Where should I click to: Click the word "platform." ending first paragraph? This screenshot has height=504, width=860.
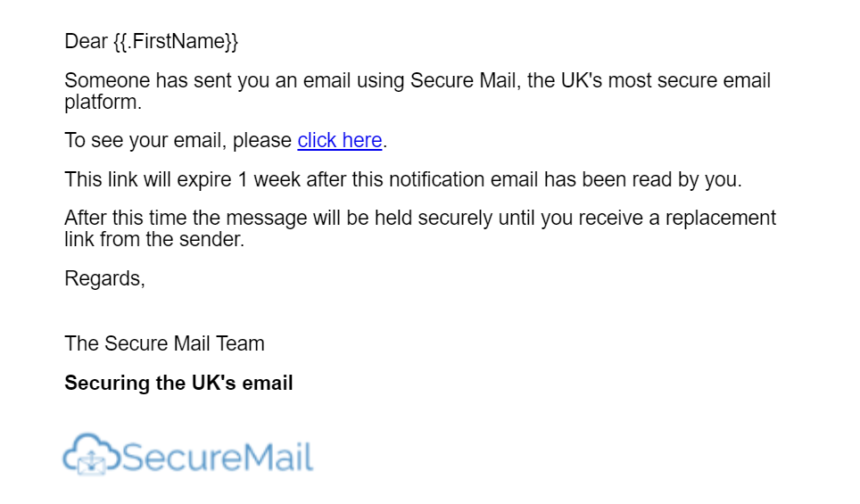click(103, 103)
